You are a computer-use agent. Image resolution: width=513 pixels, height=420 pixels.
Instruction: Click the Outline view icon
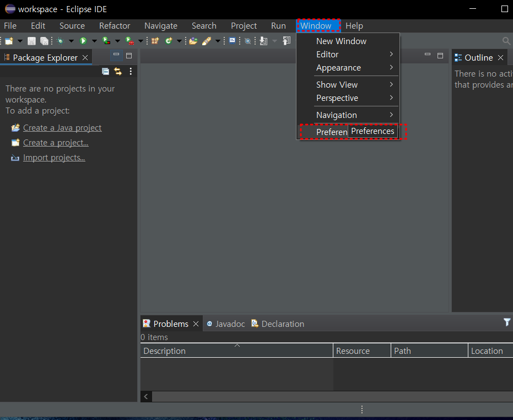458,58
